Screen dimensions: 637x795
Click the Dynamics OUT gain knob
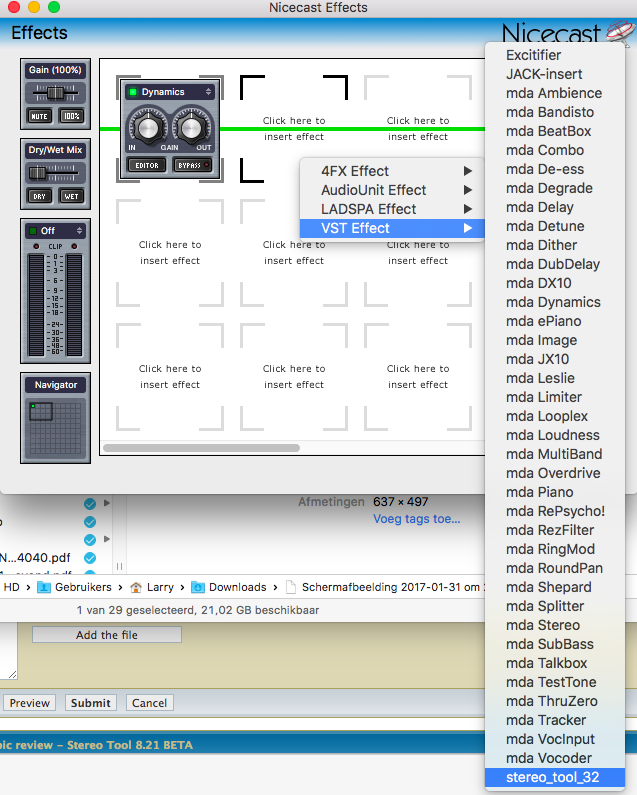[191, 128]
